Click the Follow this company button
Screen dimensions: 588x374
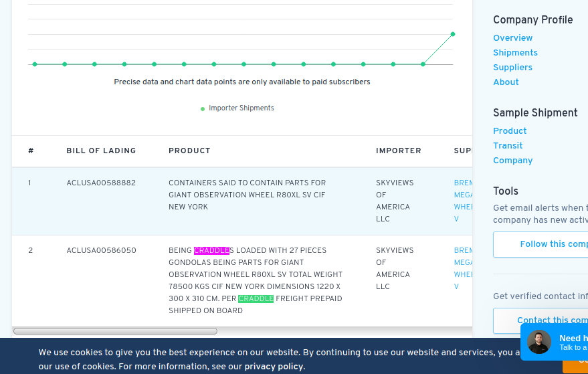coord(541,244)
